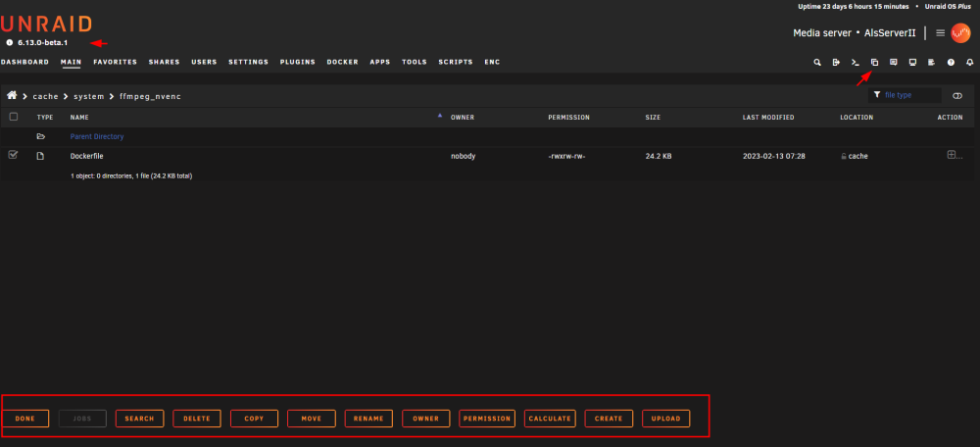Click the help question mark icon
The height and width of the screenshot is (447, 980).
[x=951, y=63]
